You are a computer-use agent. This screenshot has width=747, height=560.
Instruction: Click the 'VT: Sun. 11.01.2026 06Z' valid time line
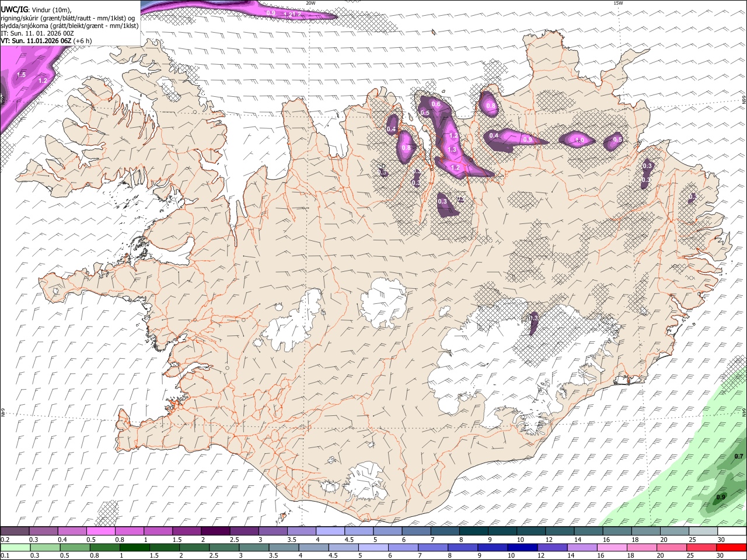pos(36,41)
